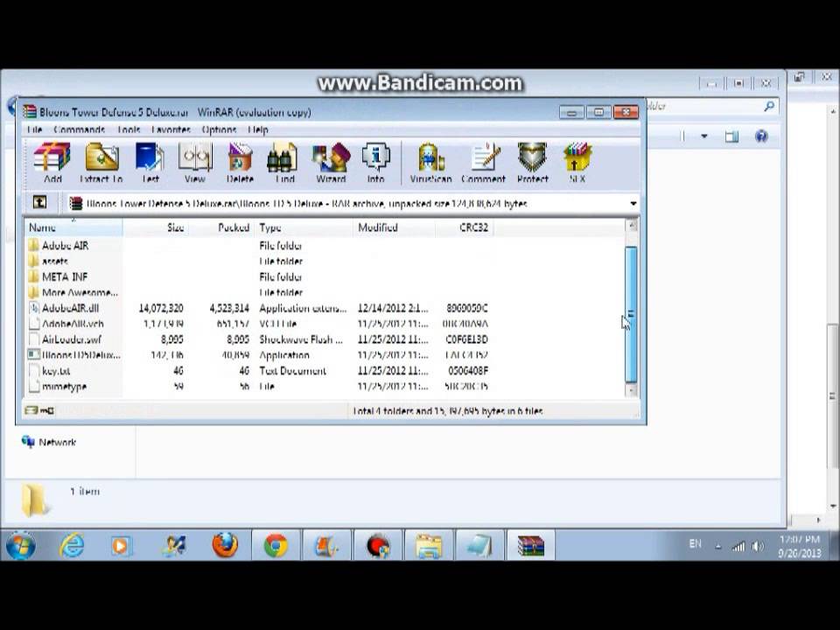Open Windows Explorer folder taskbar icon
Screen dimensions: 840x630
[x=429, y=546]
